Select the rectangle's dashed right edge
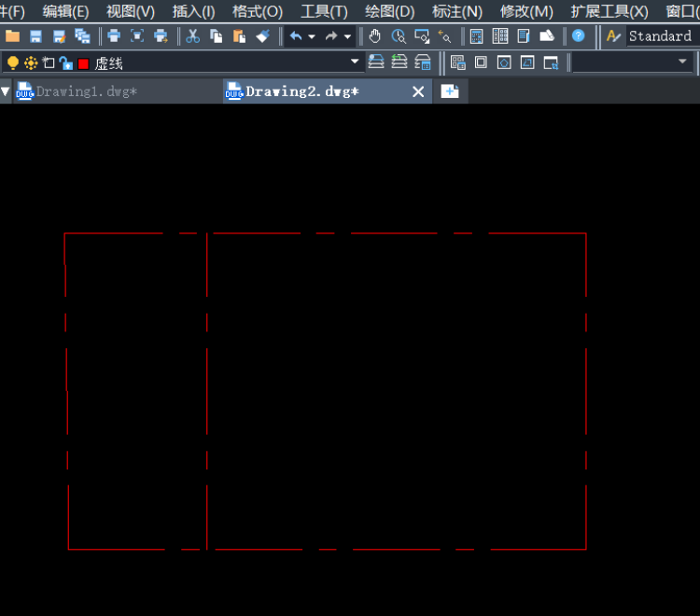 (x=586, y=391)
